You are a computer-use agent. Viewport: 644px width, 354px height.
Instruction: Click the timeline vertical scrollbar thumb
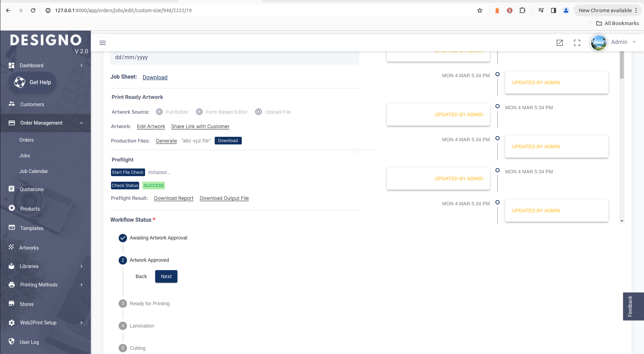coord(622,65)
